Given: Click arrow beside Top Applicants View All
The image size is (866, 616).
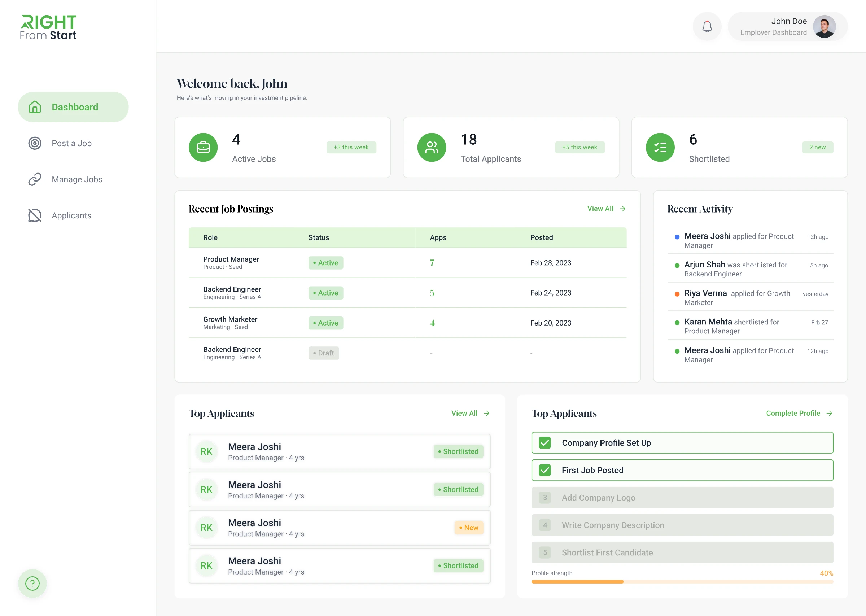Looking at the screenshot, I should click(487, 413).
